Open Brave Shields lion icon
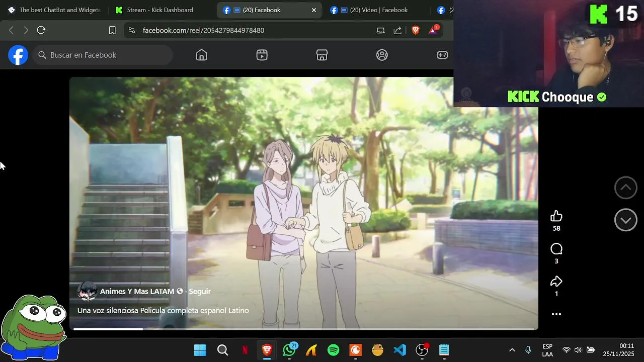This screenshot has width=644, height=362. coord(416,30)
